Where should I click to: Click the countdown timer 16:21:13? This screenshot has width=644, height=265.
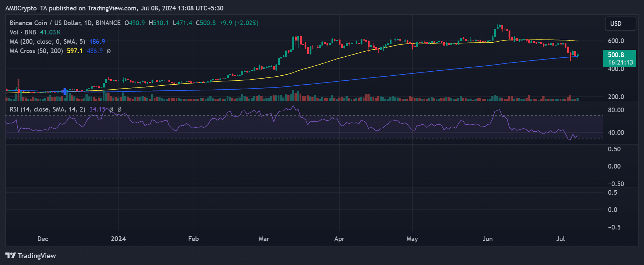[620, 62]
